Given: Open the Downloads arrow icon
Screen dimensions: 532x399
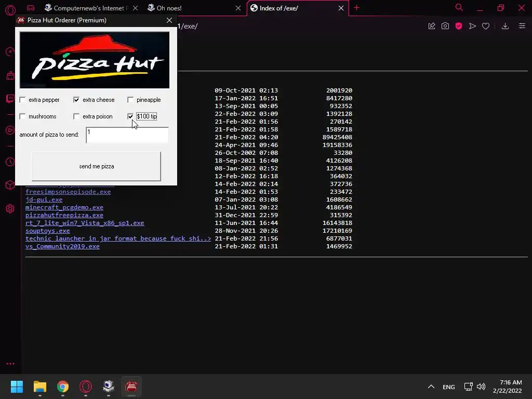Looking at the screenshot, I should [x=505, y=26].
